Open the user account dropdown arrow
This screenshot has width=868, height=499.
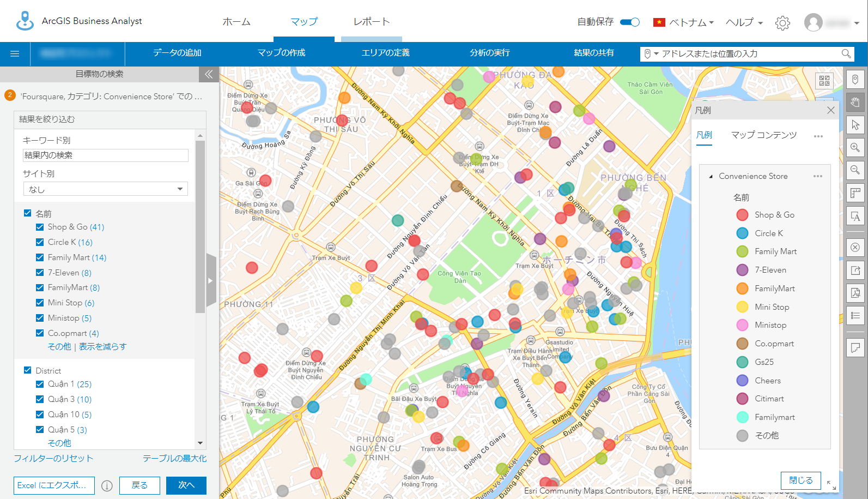857,23
